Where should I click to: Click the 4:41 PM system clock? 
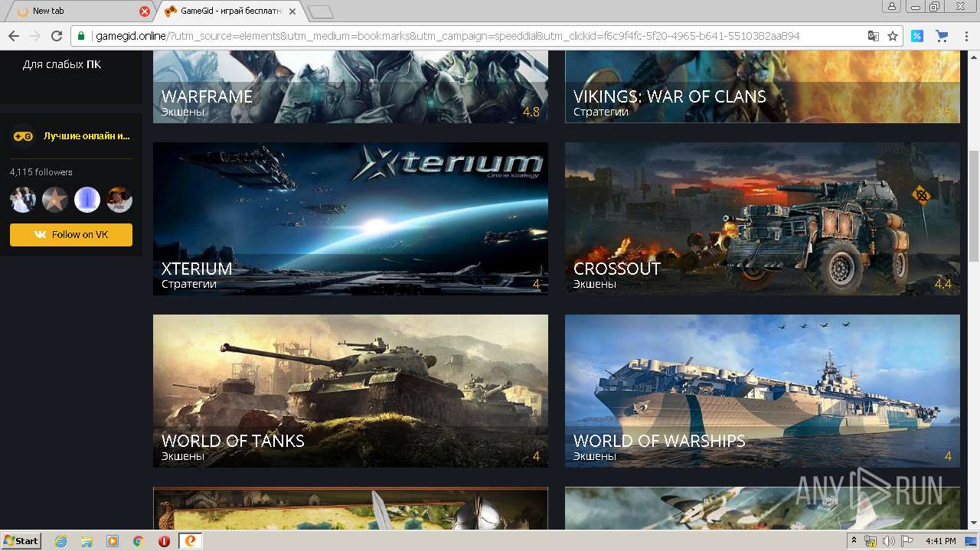(x=940, y=541)
